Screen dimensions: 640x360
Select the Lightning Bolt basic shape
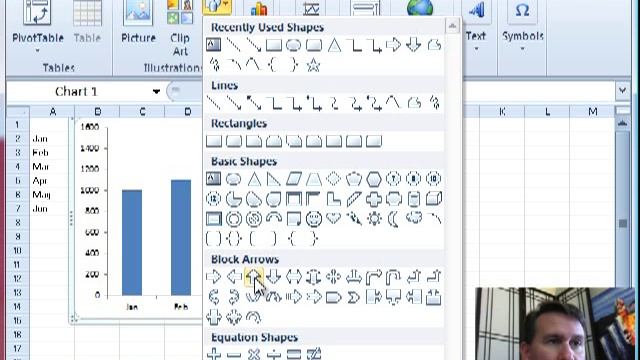click(354, 219)
